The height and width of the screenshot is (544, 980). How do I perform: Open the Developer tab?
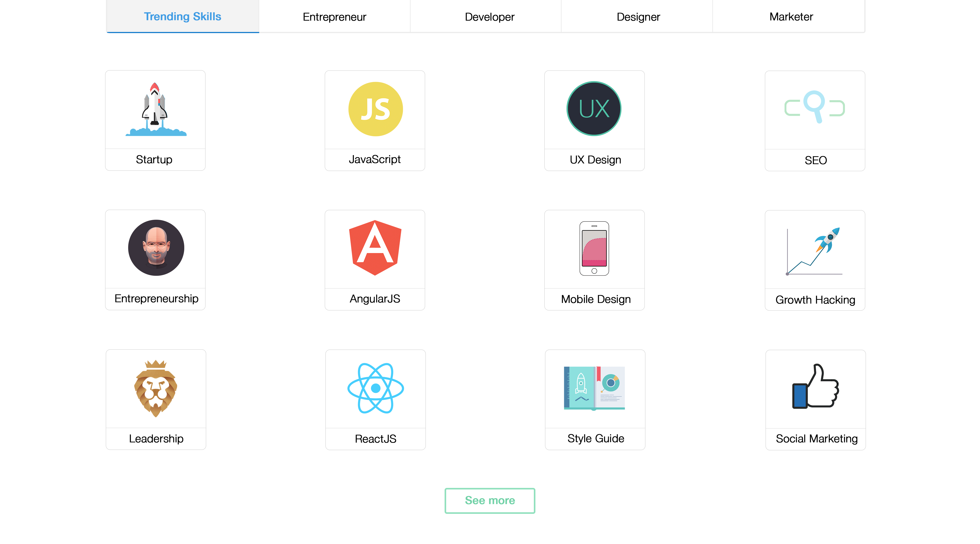point(489,17)
